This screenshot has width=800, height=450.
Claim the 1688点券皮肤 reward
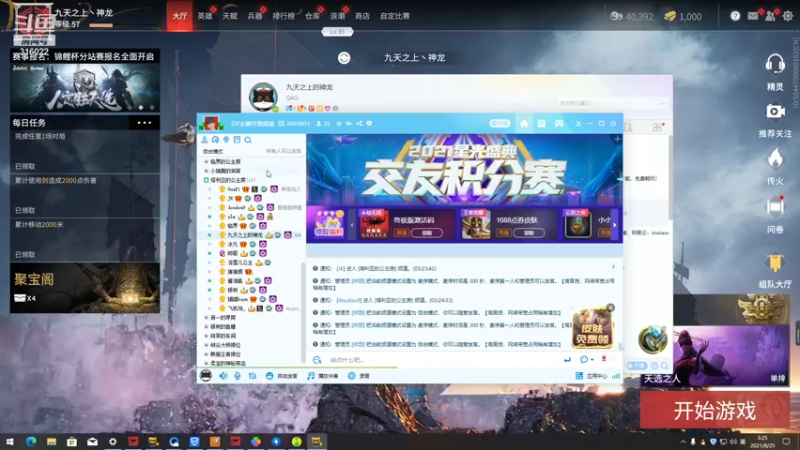click(529, 233)
